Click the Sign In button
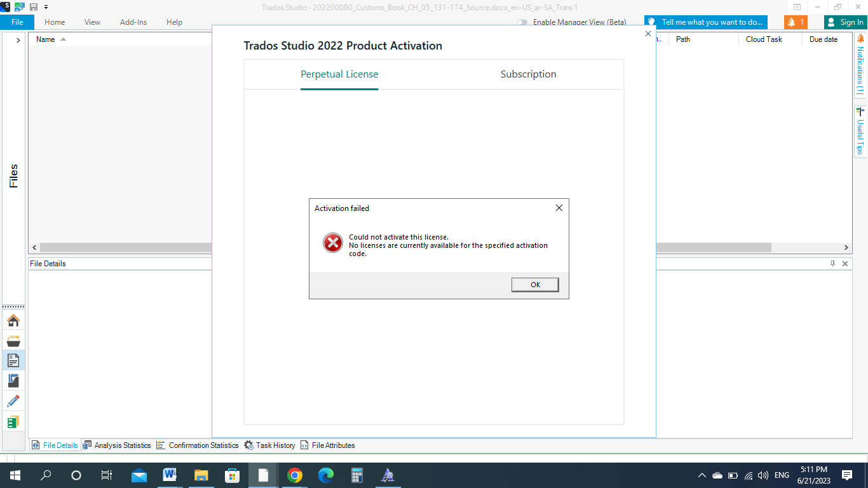Viewport: 868px width, 488px height. 846,21
